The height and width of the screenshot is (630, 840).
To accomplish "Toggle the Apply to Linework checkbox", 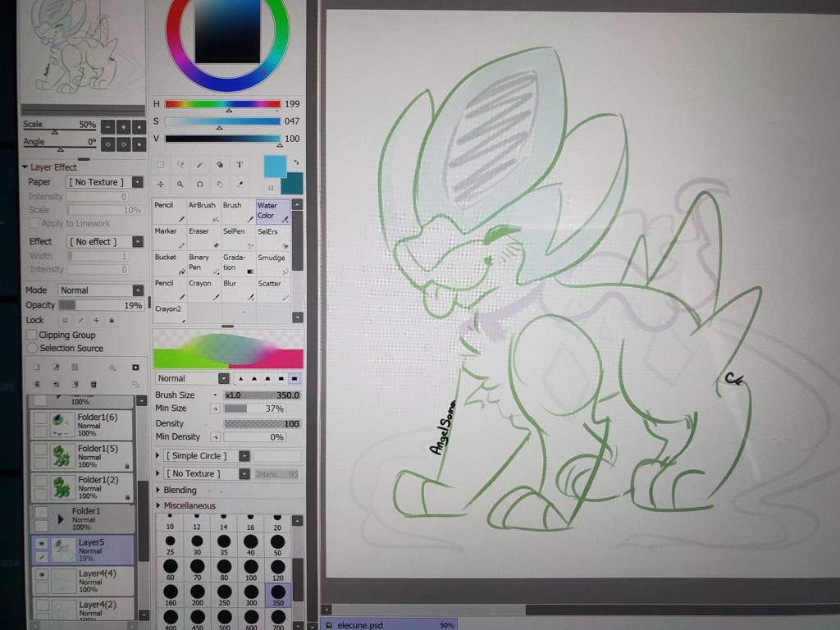I will [x=34, y=223].
